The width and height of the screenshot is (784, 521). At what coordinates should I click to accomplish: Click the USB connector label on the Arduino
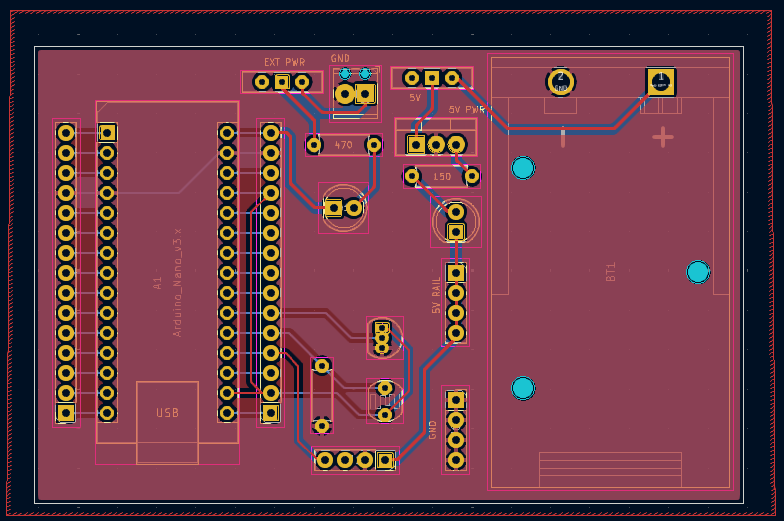pos(167,412)
